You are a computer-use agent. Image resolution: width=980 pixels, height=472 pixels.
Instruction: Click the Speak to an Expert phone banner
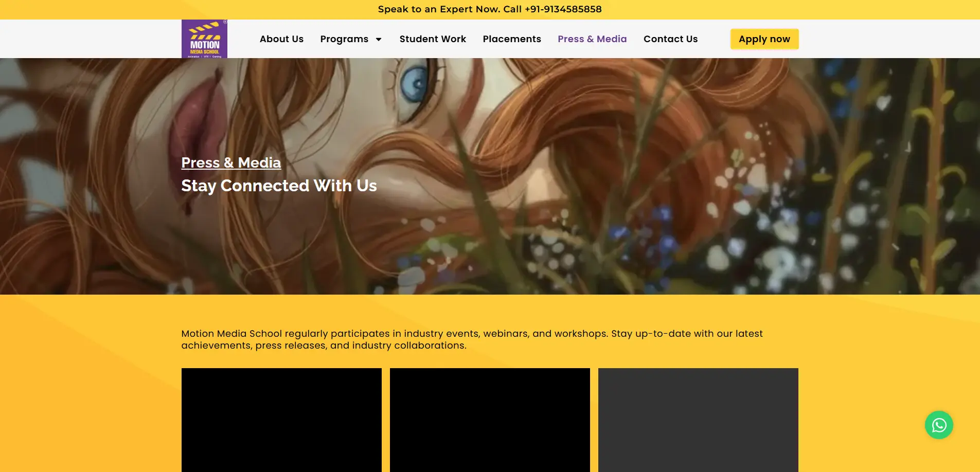pos(490,9)
